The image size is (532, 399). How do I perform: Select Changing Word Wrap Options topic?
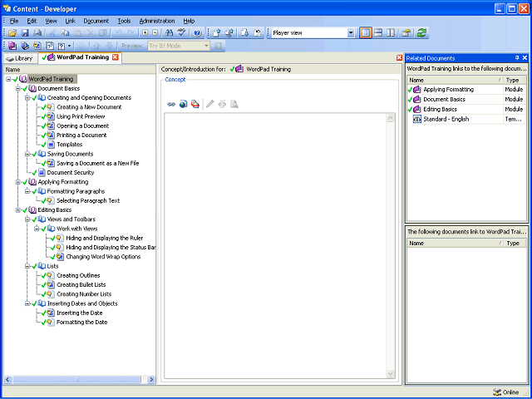(103, 257)
